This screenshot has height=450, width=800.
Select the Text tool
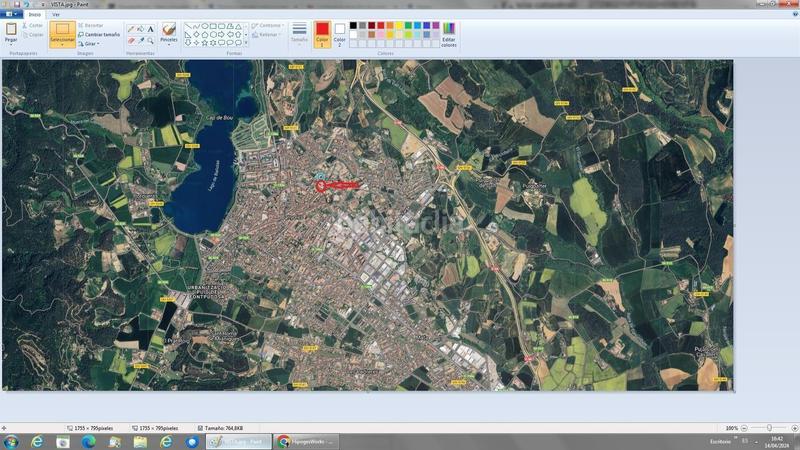151,29
